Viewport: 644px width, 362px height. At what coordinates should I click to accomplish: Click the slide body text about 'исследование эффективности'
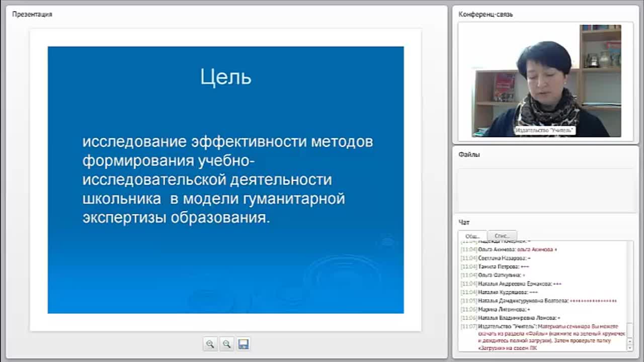click(227, 179)
